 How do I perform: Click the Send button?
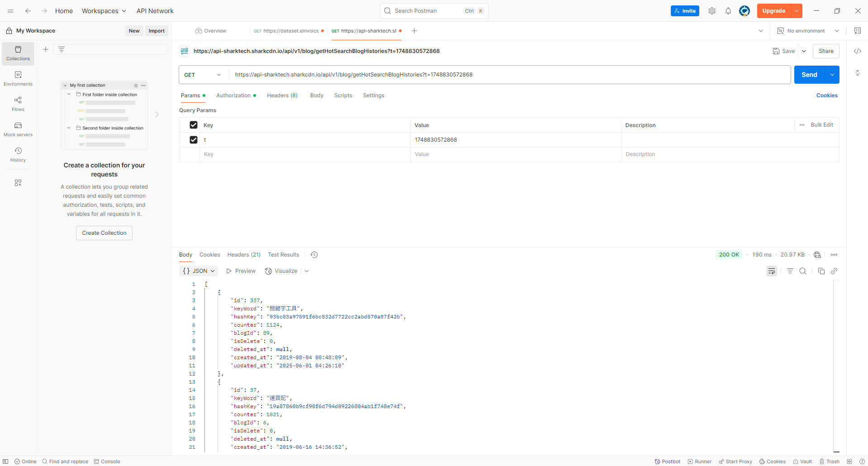coord(810,75)
